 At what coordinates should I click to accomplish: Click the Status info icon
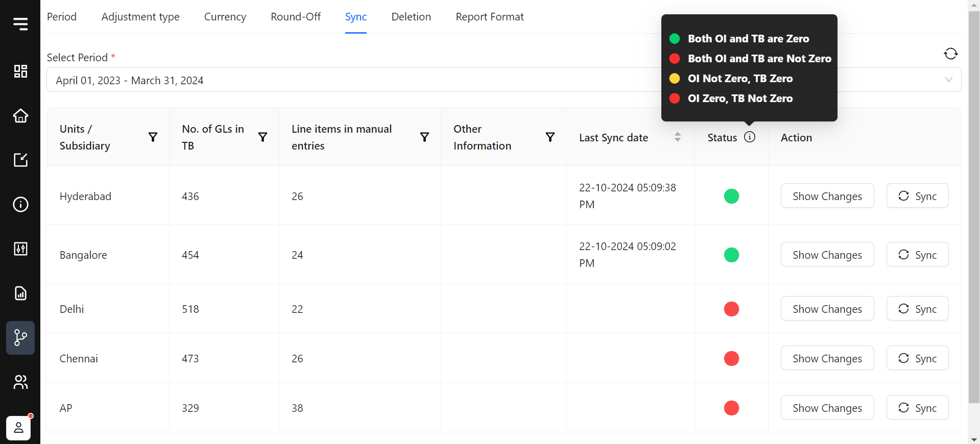point(749,137)
